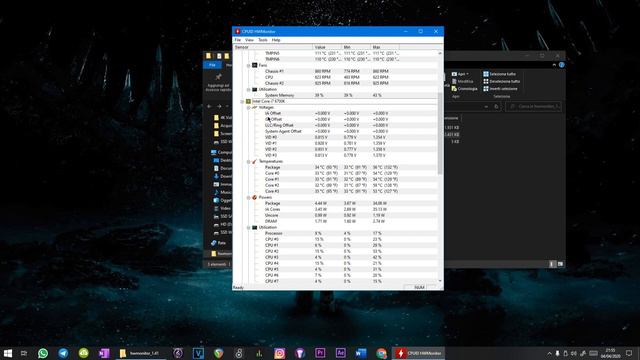Open the Apri dropdown in File Explorer ribbon
Image resolution: width=640 pixels, height=360 pixels.
[x=460, y=74]
